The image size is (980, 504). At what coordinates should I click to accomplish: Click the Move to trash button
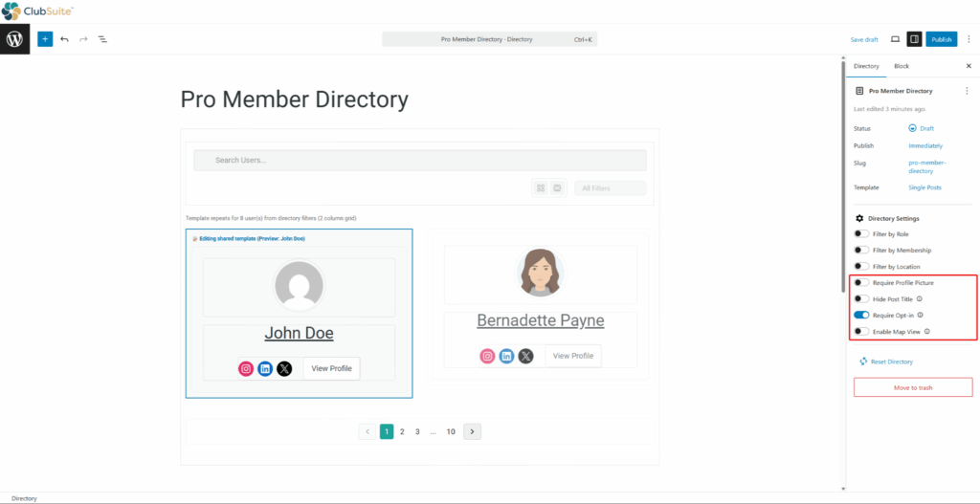pyautogui.click(x=913, y=387)
